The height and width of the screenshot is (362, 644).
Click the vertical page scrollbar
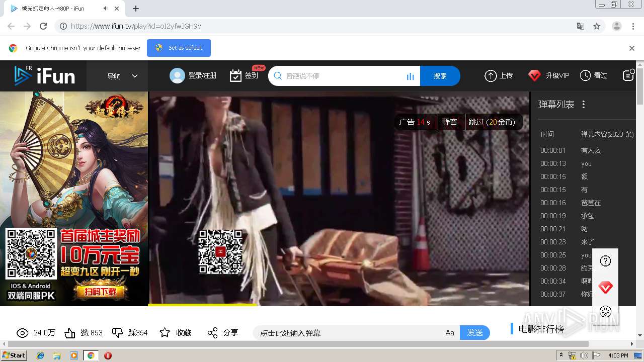click(640, 85)
